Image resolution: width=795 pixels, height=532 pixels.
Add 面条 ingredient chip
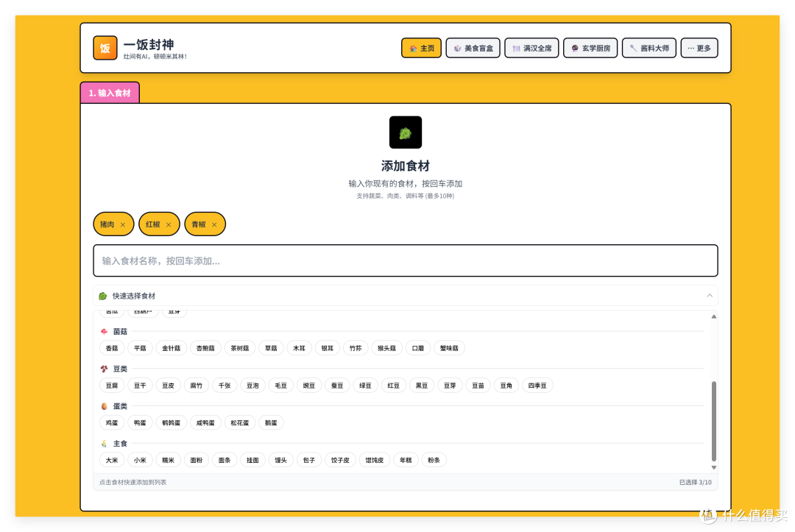click(x=225, y=460)
